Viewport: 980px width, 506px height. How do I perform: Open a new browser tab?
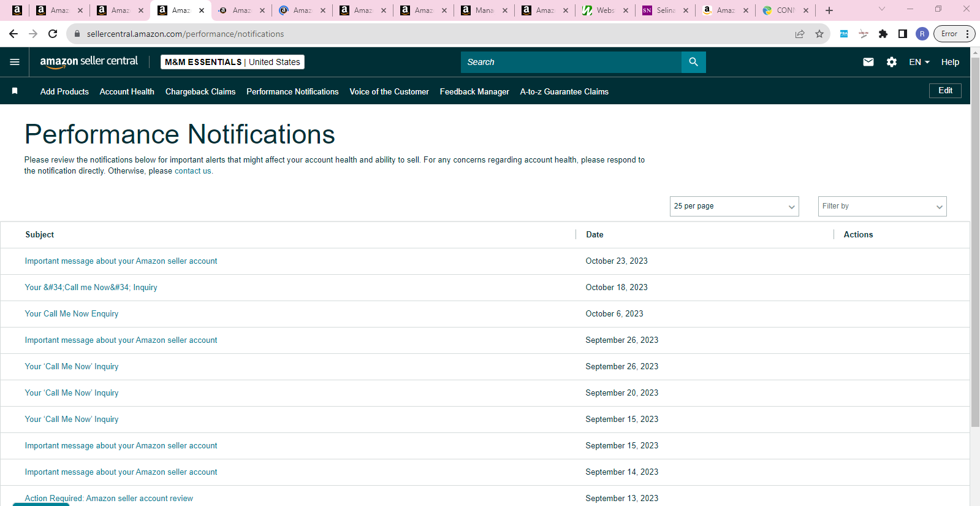pos(829,10)
